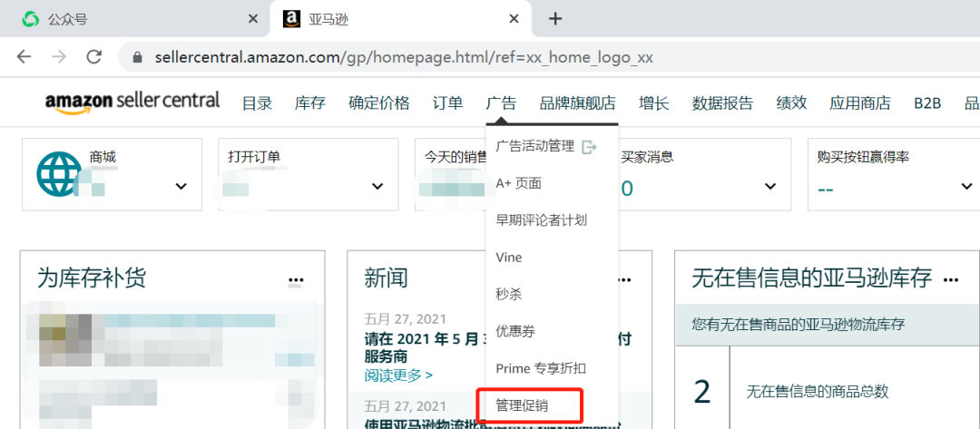The image size is (980, 429).
Task: Select 秒杀 menu entry
Action: [x=508, y=294]
